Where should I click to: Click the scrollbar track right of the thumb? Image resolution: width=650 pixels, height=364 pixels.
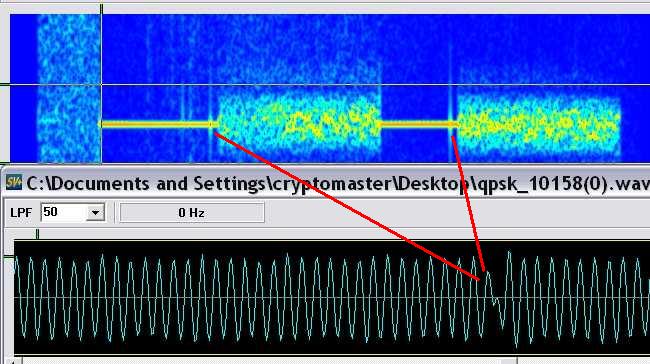click(583, 361)
